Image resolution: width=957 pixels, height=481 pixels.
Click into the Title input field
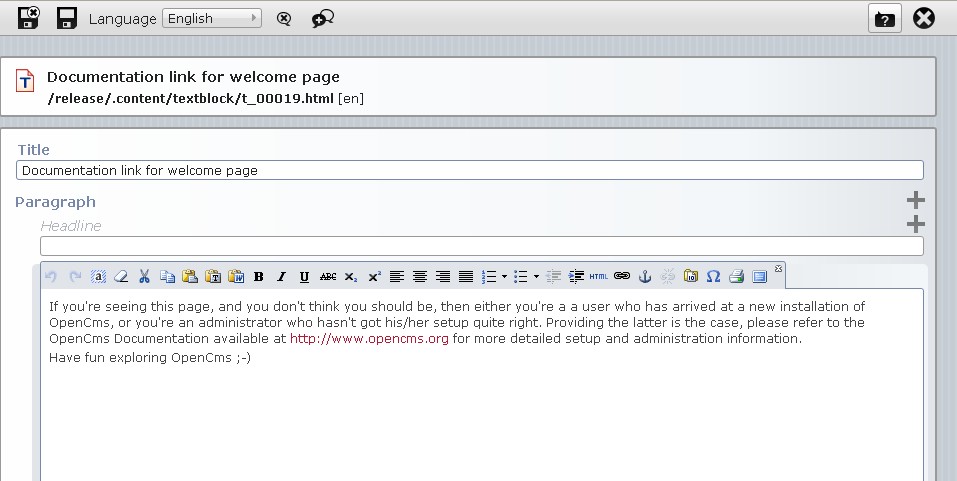coord(469,170)
